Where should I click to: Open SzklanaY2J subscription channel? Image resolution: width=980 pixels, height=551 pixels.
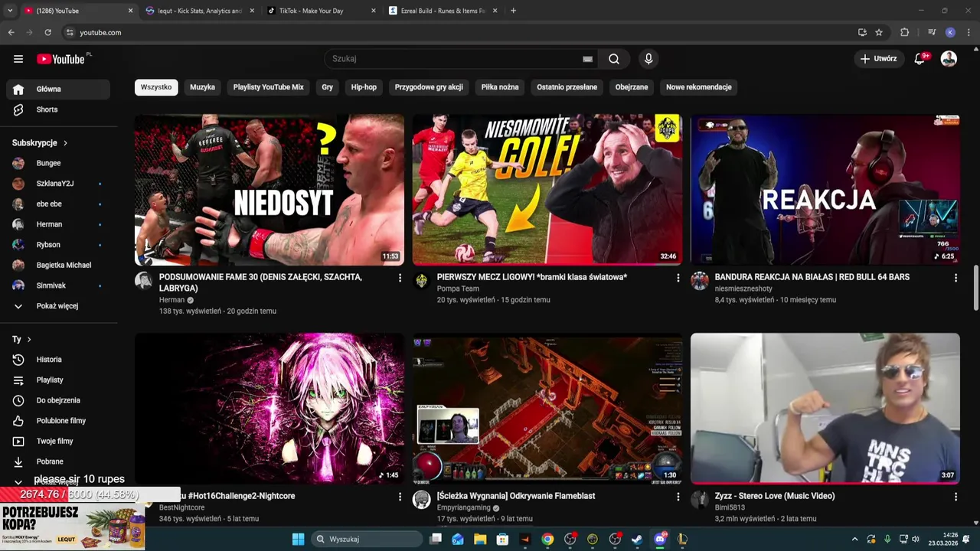[x=58, y=184]
